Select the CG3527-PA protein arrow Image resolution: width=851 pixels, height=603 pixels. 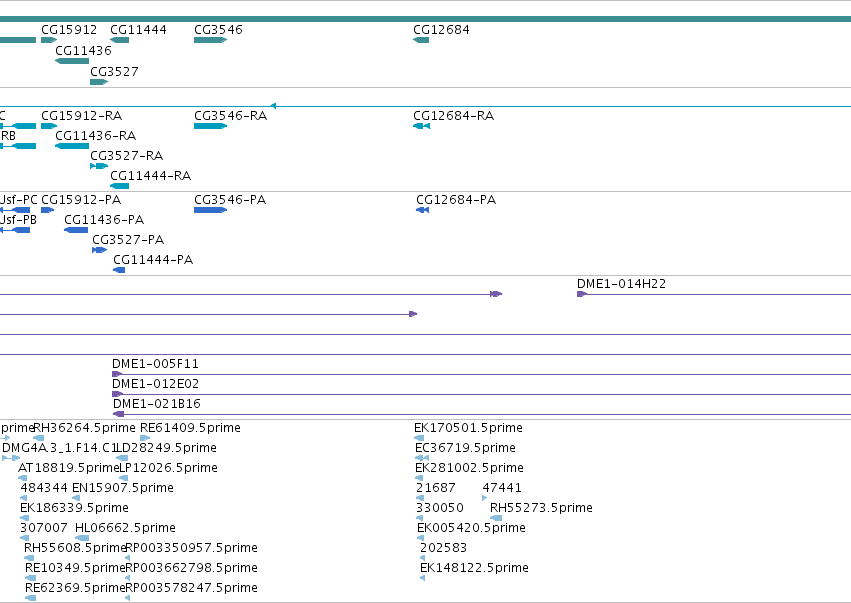point(99,250)
